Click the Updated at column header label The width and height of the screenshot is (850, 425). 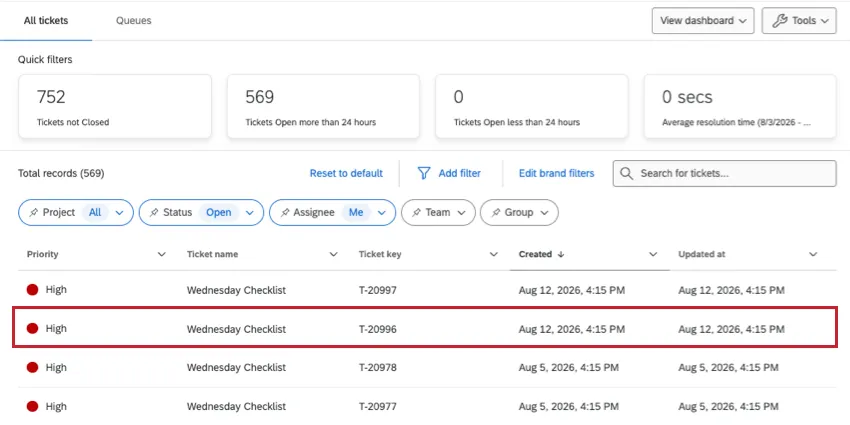[x=701, y=254]
